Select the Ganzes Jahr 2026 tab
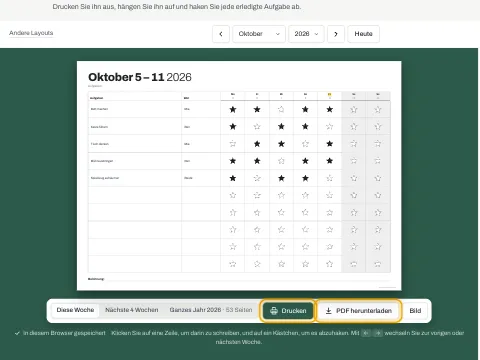 211,310
